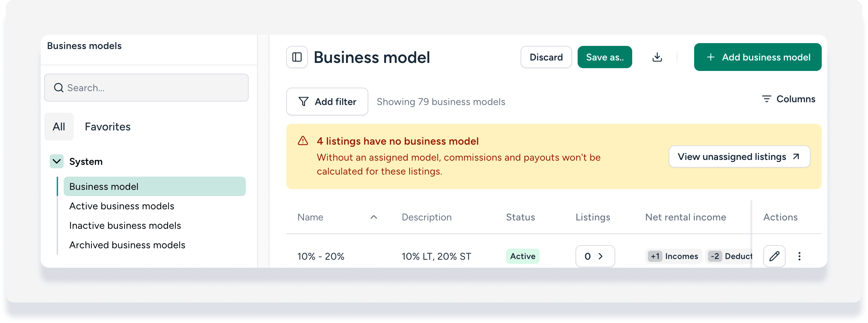Discard the current changes
This screenshot has height=323, width=868.
546,57
